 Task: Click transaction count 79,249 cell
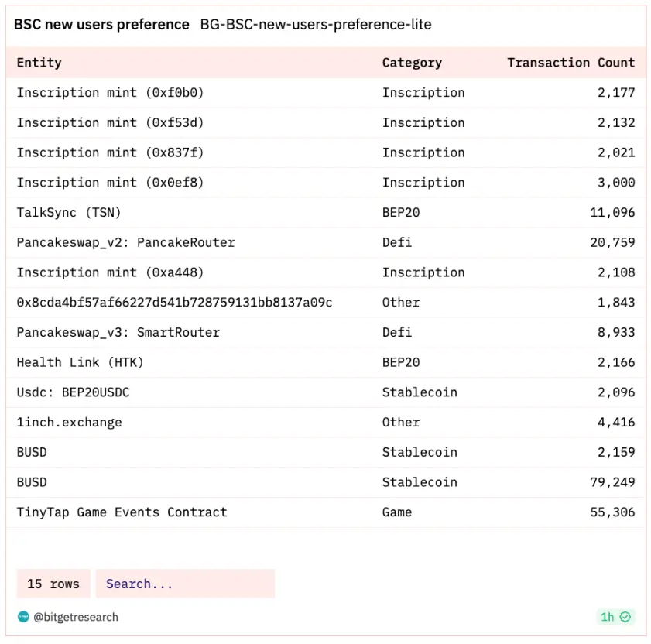(612, 482)
